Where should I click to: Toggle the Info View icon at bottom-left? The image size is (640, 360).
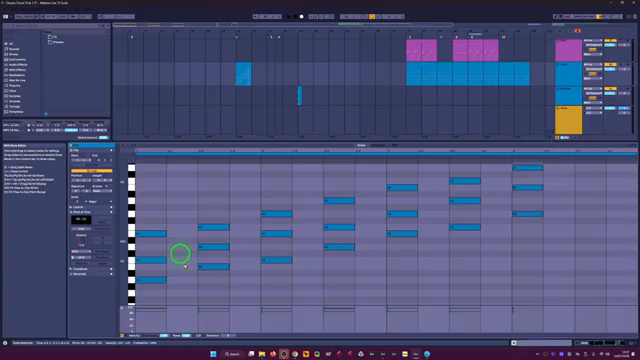coord(5,343)
